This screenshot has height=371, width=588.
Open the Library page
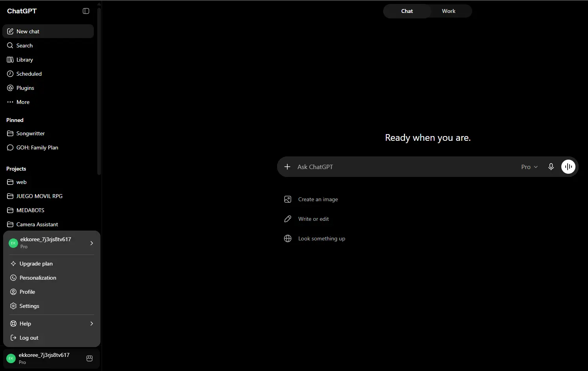[x=48, y=60]
